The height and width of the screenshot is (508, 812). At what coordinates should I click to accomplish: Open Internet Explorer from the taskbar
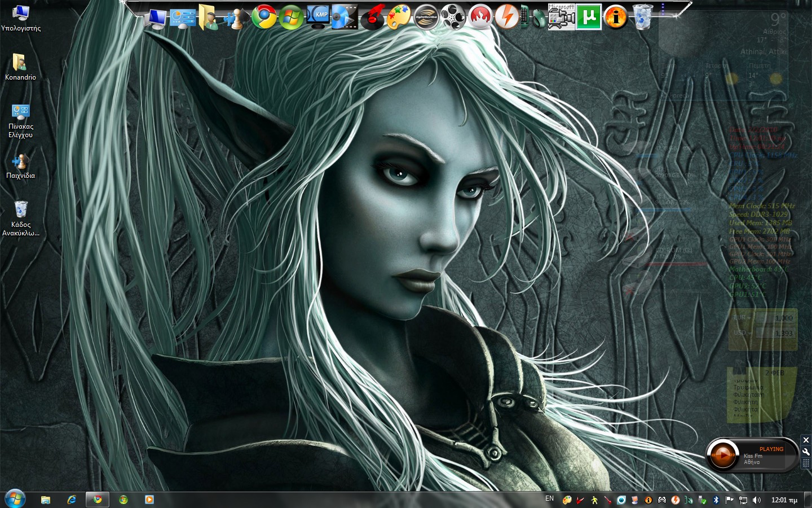point(72,500)
